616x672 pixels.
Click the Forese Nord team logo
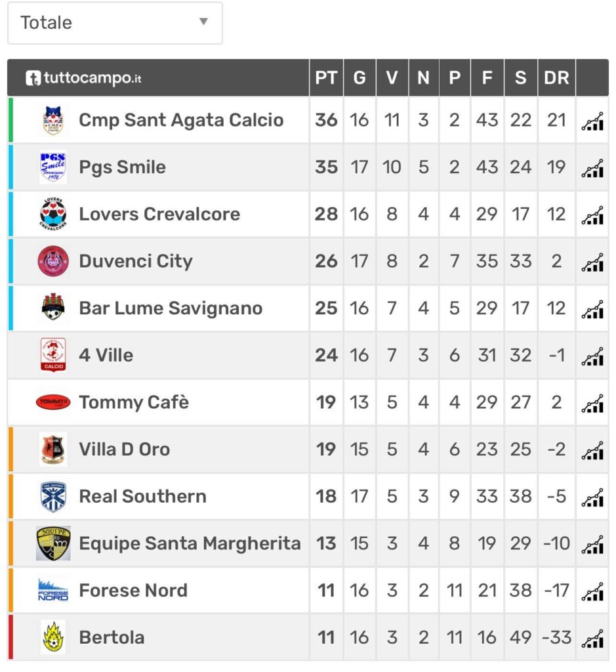coord(53,590)
